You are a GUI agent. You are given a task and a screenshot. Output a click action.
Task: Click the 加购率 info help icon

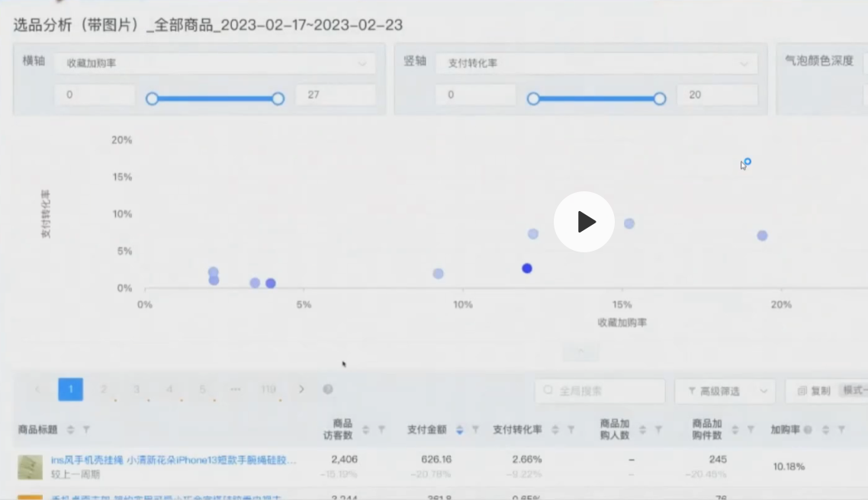pos(808,430)
